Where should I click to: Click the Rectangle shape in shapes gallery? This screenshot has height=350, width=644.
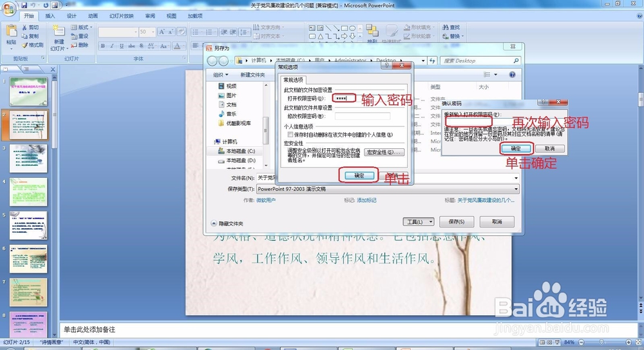344,28
